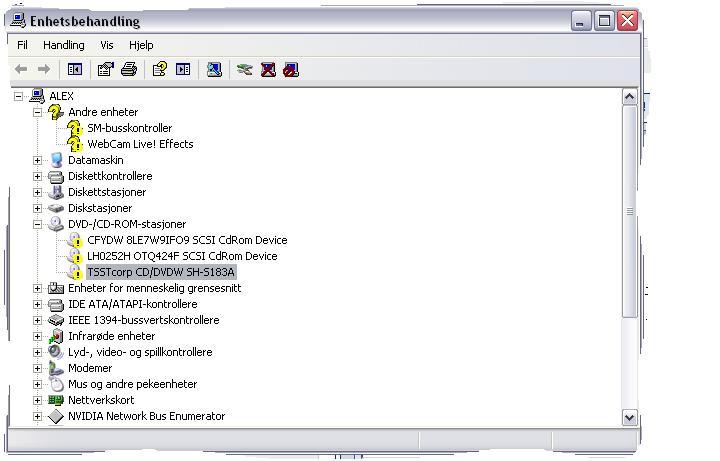Screen dimensions: 720x461
Task: Expand IDE ATA/ATAPI-kontrollere branch
Action: tap(37, 304)
